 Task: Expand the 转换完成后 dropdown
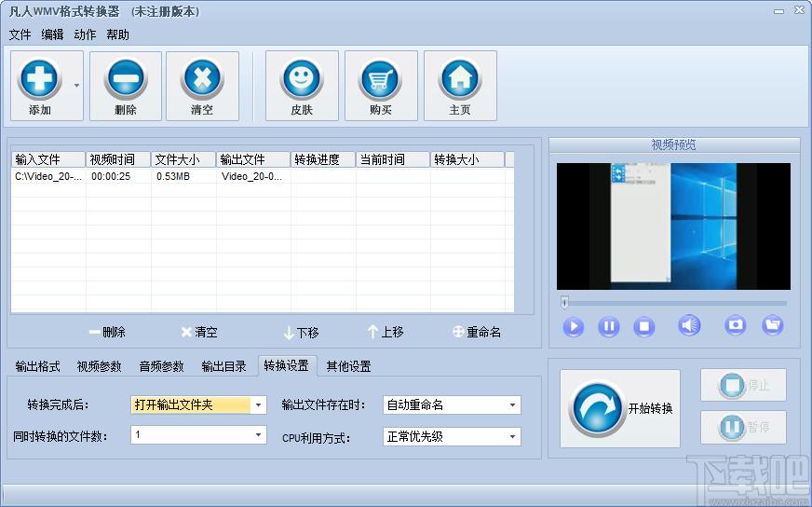click(x=258, y=404)
